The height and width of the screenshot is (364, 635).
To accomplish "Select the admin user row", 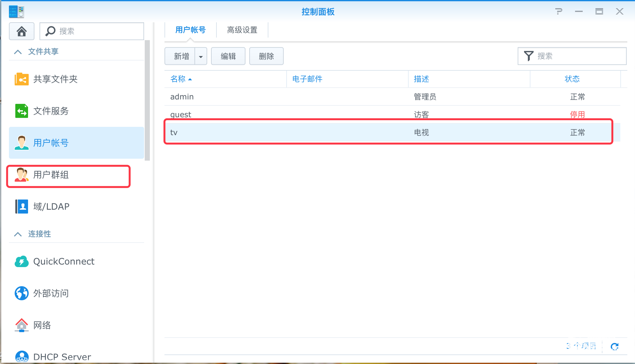I will (x=393, y=97).
